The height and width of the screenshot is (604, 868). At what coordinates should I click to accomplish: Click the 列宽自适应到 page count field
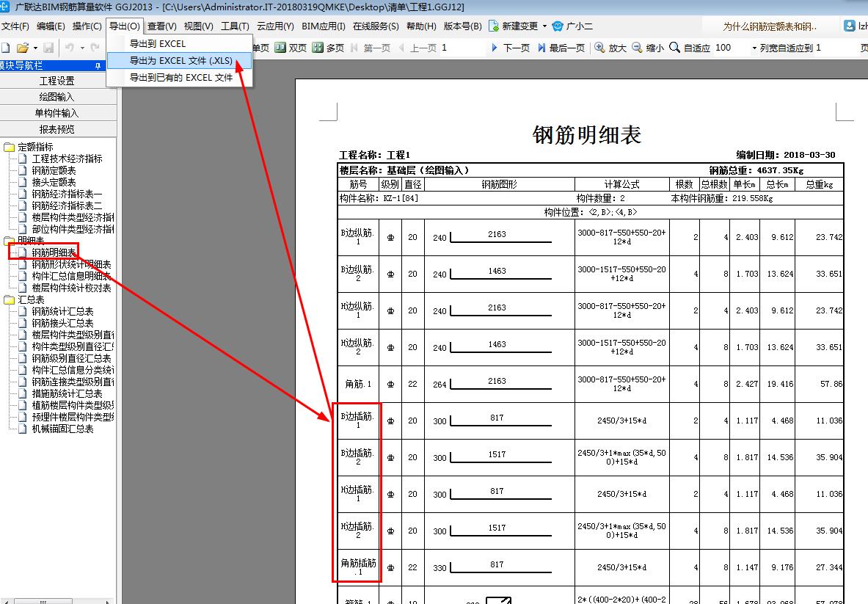point(836,48)
